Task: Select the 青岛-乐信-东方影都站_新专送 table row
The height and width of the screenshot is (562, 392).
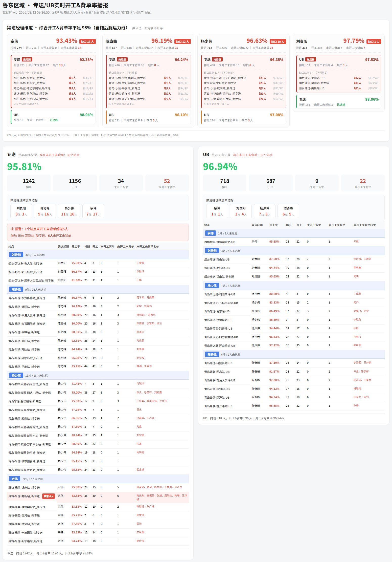Action: click(98, 298)
